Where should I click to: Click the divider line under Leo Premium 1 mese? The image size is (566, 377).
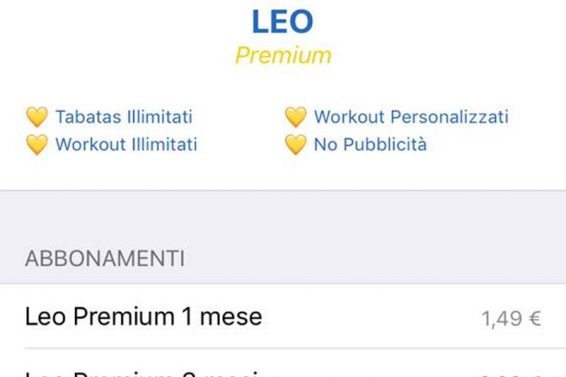pos(295,348)
